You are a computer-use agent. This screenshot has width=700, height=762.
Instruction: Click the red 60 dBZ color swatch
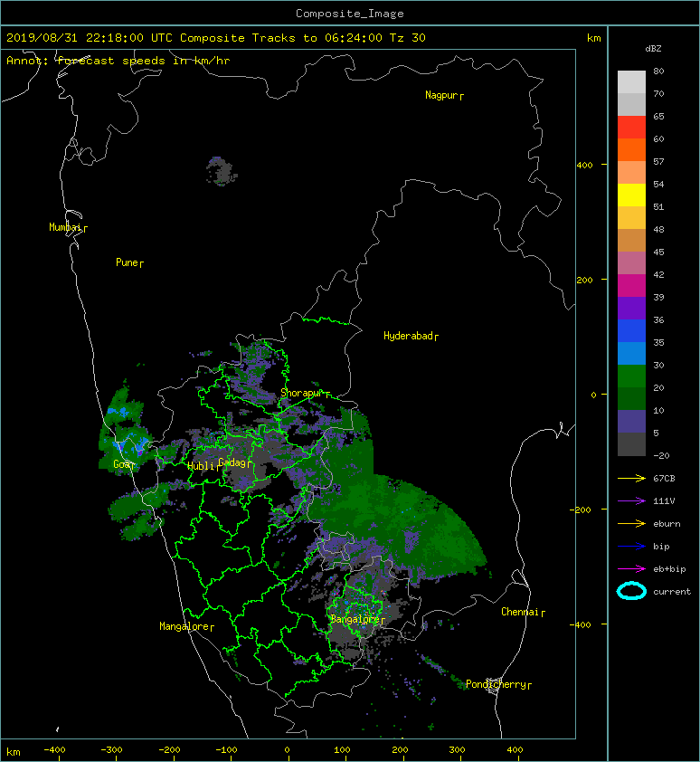(631, 128)
